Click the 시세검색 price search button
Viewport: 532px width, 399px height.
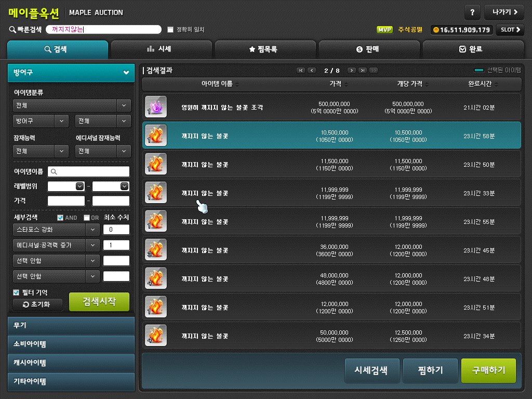[372, 370]
